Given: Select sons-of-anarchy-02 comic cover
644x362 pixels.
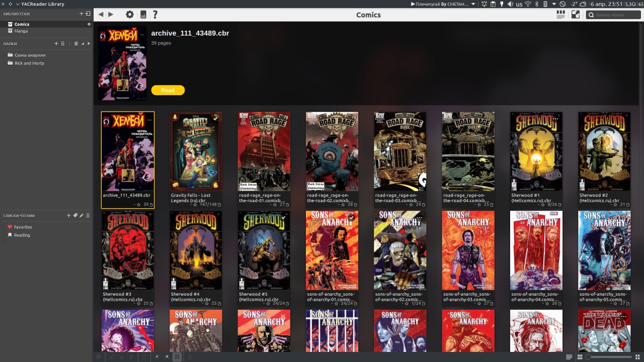Looking at the screenshot, I should (400, 250).
